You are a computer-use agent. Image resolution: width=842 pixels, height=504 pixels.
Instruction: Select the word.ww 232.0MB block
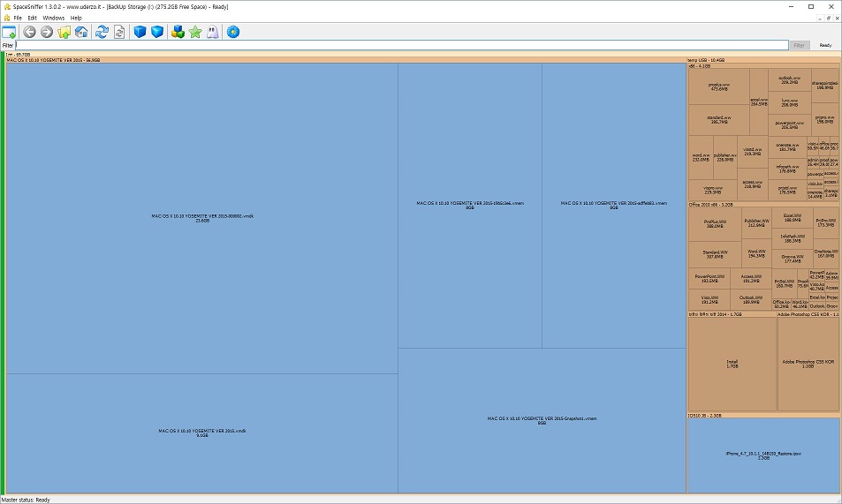point(701,157)
